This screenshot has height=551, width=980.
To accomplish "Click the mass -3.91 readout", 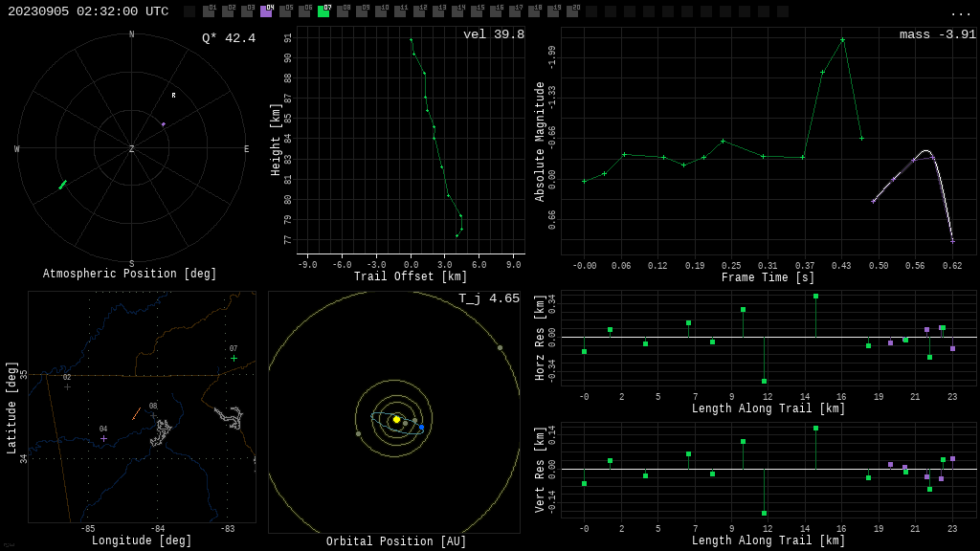I will [938, 34].
